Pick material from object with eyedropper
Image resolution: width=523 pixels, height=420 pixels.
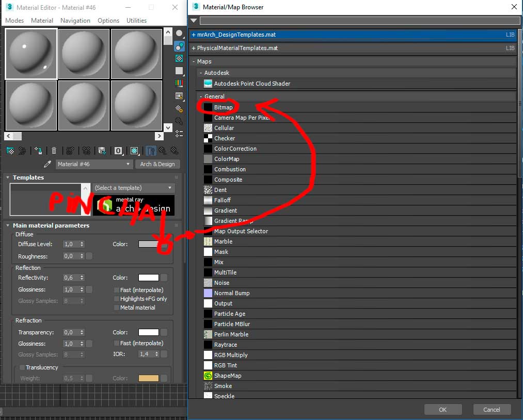(47, 164)
